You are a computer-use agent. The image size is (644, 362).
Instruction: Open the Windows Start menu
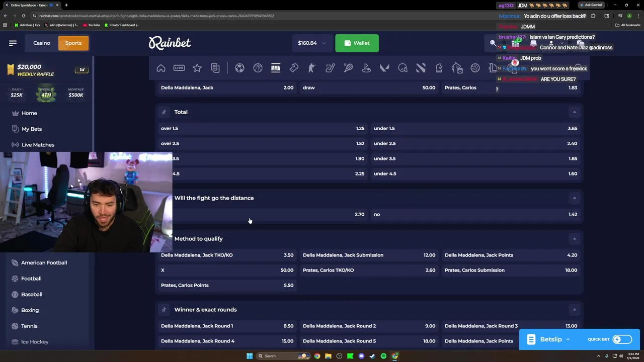coord(250,356)
